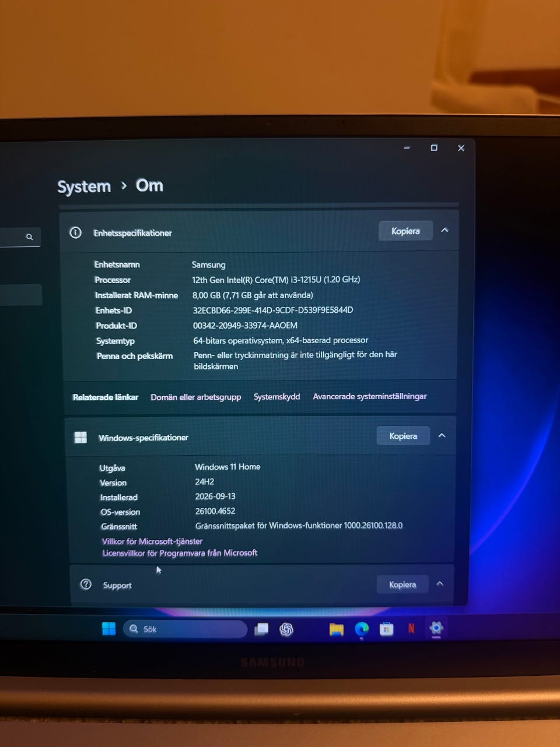Launch Microsoft Edge from the taskbar
Viewport: 560px width, 747px height.
click(362, 629)
